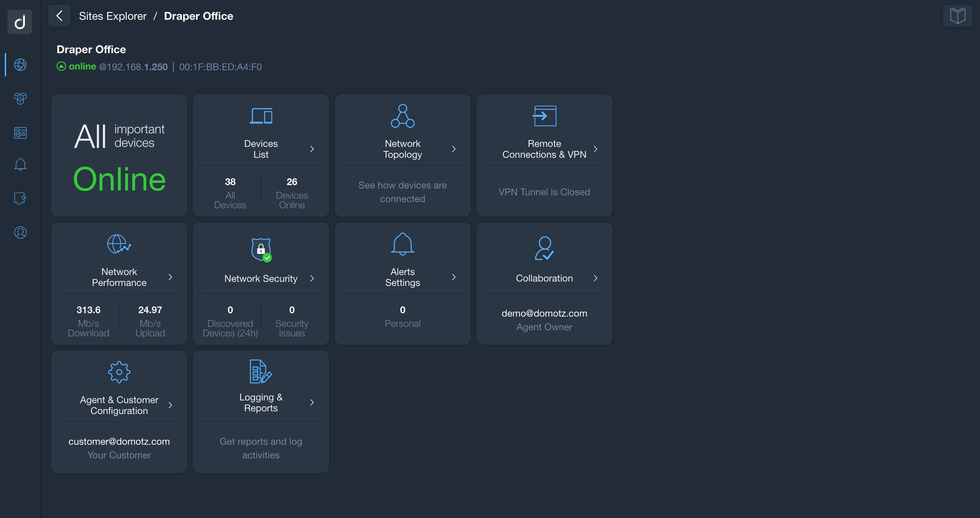Viewport: 980px width, 518px height.
Task: Open the Draper Office breadcrumb item
Action: (x=198, y=16)
